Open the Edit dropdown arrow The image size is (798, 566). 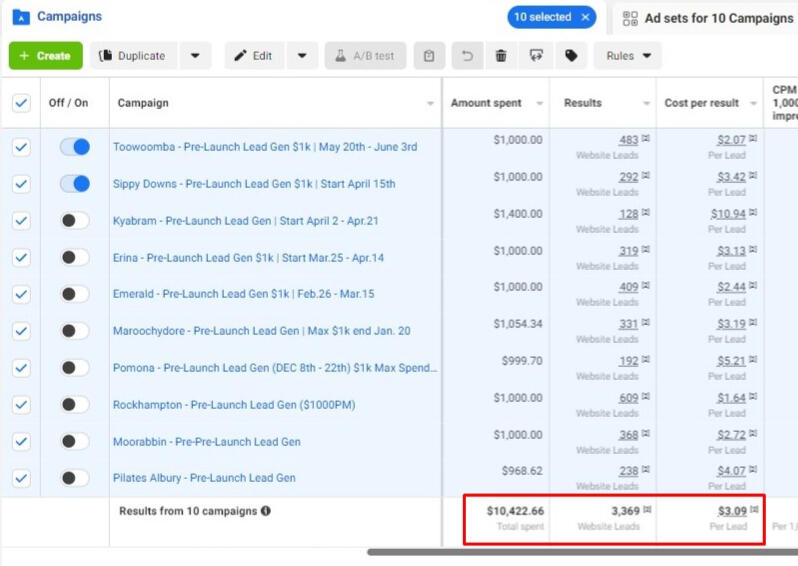[302, 55]
